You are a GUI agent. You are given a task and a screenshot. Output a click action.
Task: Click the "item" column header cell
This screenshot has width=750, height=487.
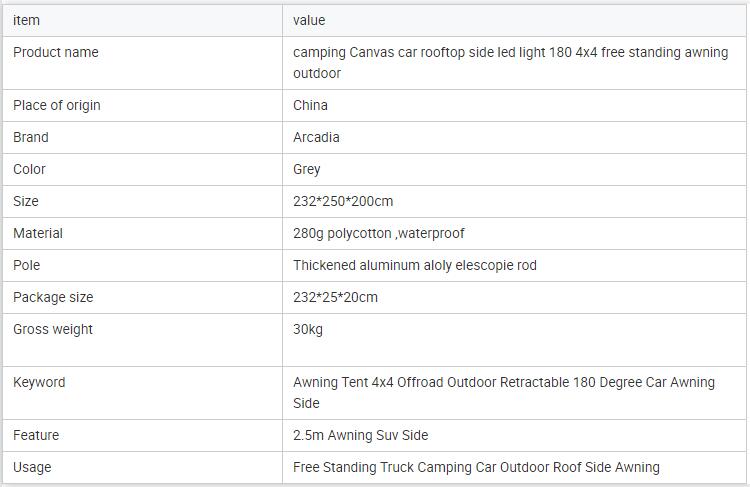point(27,20)
